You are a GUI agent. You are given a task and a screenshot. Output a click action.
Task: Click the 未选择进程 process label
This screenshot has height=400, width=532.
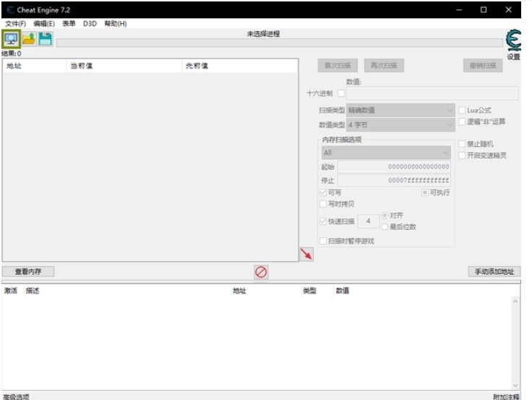(x=263, y=34)
